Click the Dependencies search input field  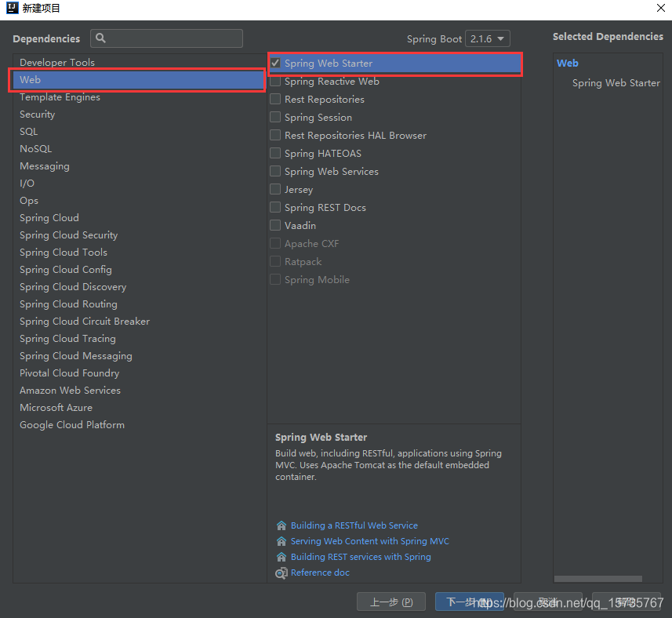[167, 38]
